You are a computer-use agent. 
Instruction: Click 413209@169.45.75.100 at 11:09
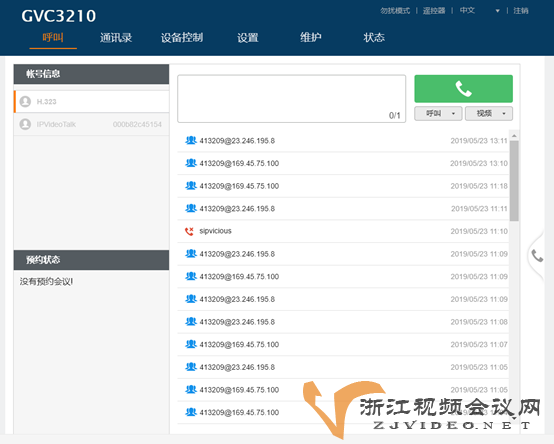pos(343,277)
